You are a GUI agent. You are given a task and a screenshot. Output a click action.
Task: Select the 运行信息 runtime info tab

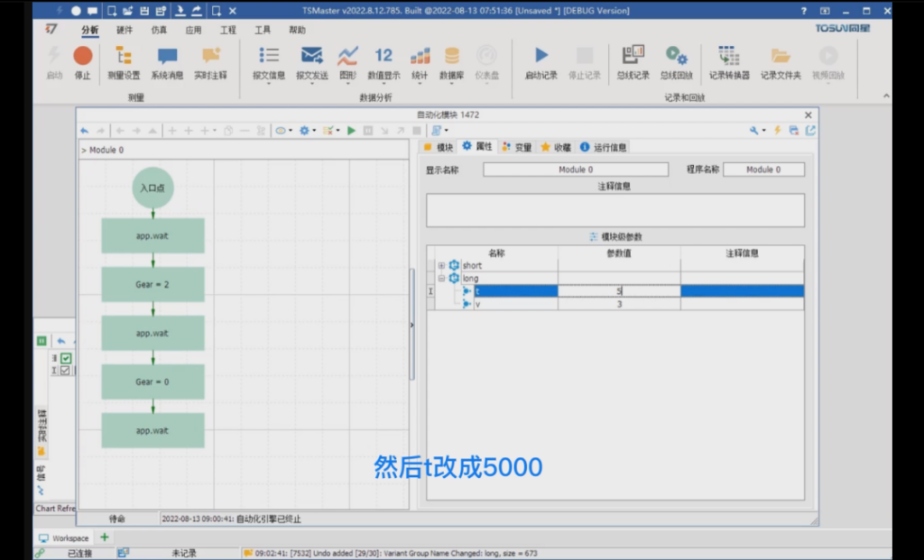click(x=604, y=147)
